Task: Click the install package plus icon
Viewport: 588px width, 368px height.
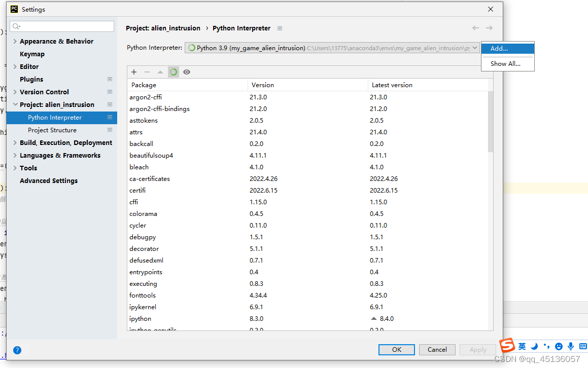Action: [133, 72]
